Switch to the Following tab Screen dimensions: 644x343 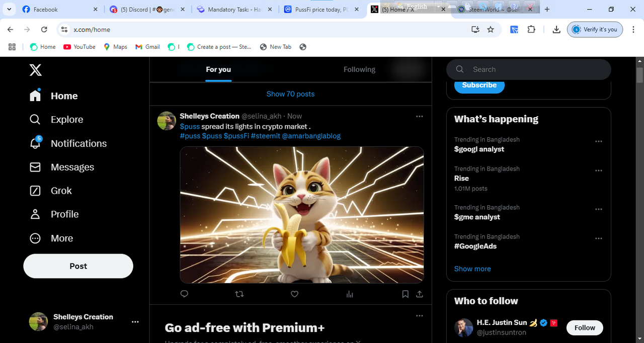359,69
